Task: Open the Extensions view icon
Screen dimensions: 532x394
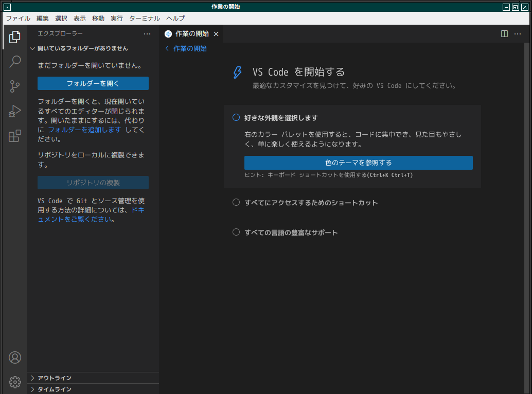Action: tap(14, 136)
